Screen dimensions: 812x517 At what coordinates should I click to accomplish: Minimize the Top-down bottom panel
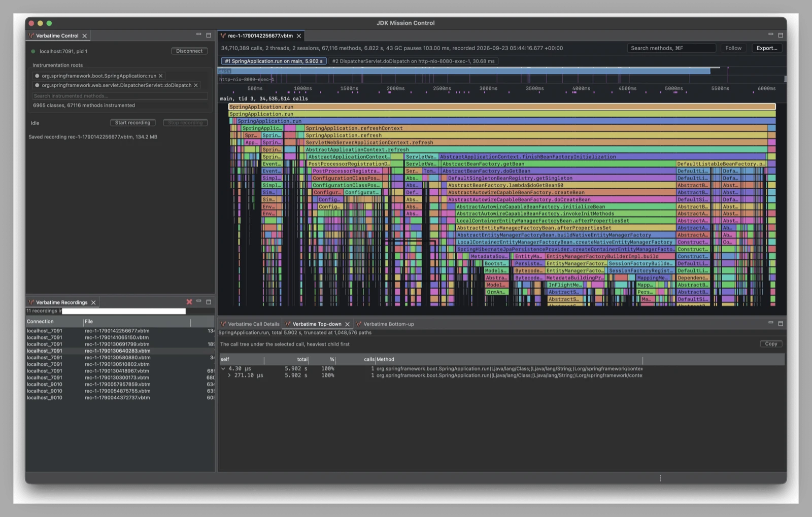pos(771,323)
